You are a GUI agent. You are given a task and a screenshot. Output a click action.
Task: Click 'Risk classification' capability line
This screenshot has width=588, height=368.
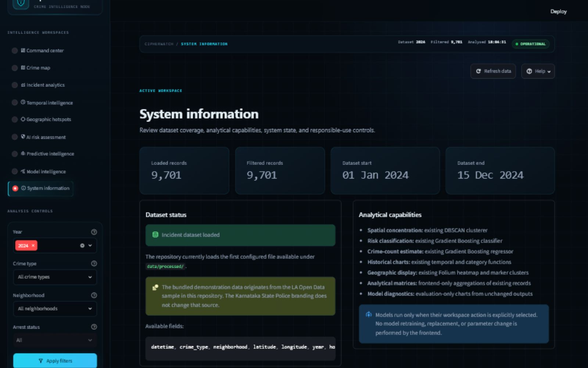(435, 241)
